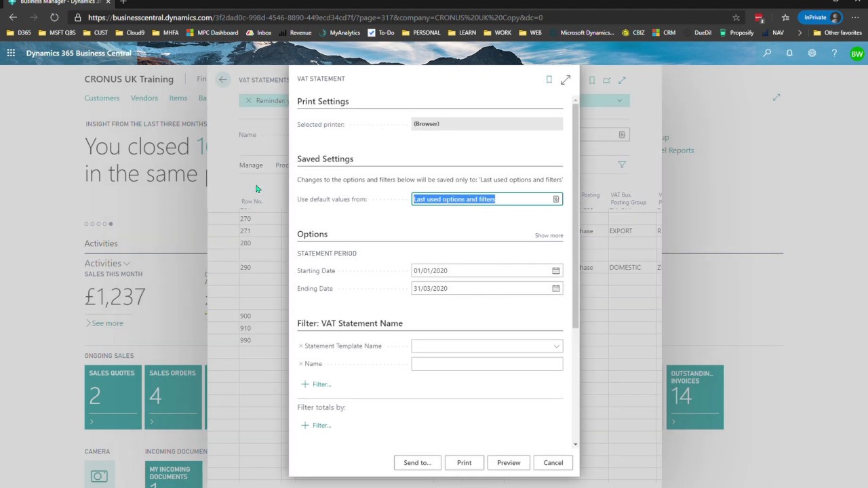Image resolution: width=868 pixels, height=488 pixels.
Task: Click Show more in Options section
Action: click(549, 236)
